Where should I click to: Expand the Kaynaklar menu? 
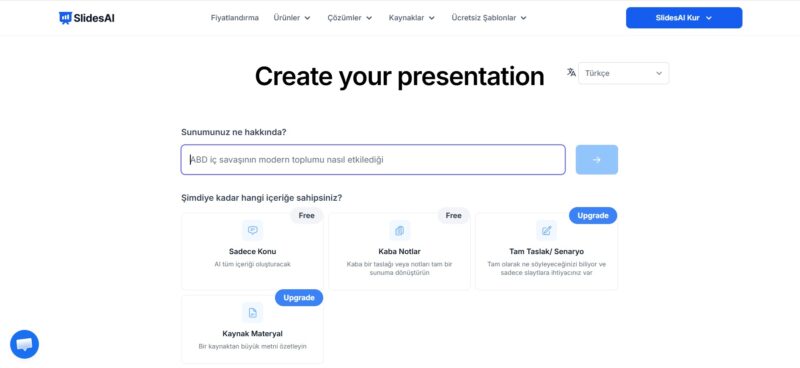pos(412,18)
